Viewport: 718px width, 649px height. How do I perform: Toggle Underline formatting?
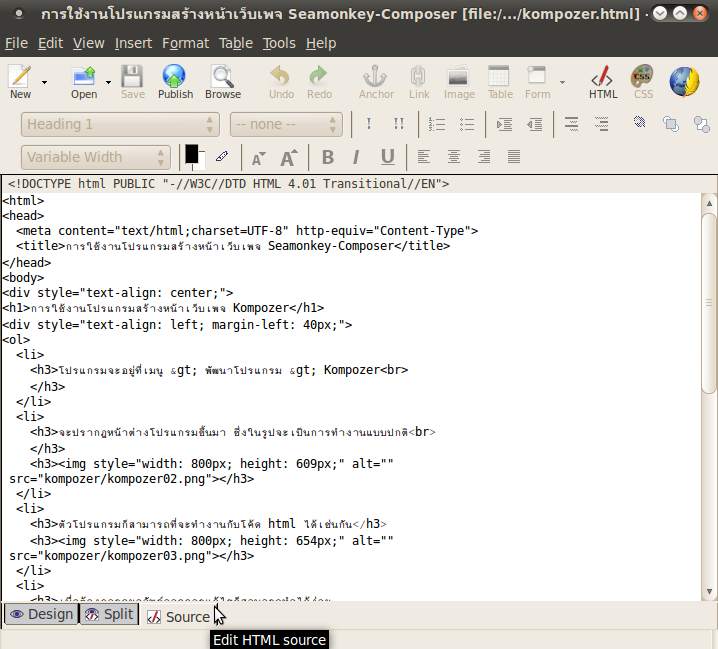pyautogui.click(x=387, y=157)
